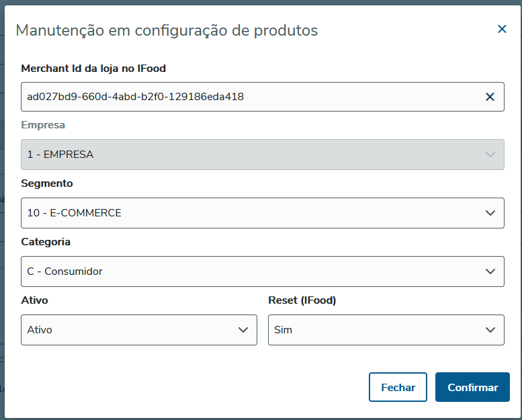This screenshot has width=522, height=420.
Task: Open the dropdown showing "Ativo" value
Action: (x=128, y=330)
